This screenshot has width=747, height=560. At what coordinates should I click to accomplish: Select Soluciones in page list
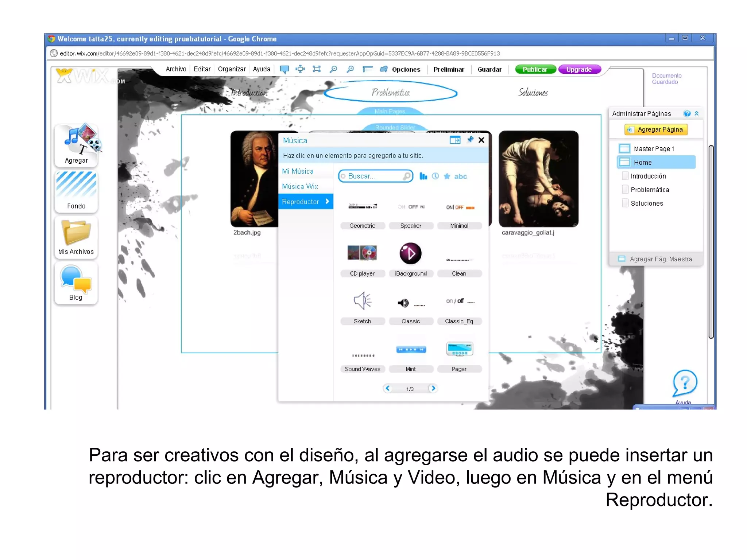647,203
